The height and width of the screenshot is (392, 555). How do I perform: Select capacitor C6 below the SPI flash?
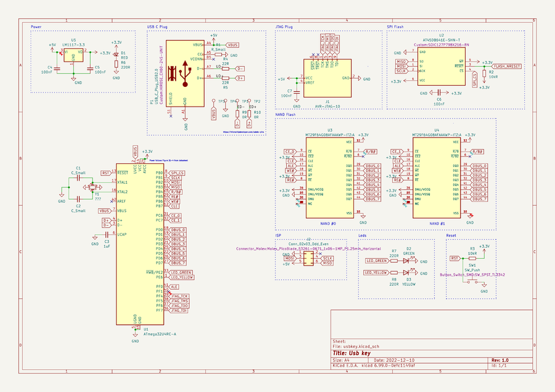tap(438, 93)
